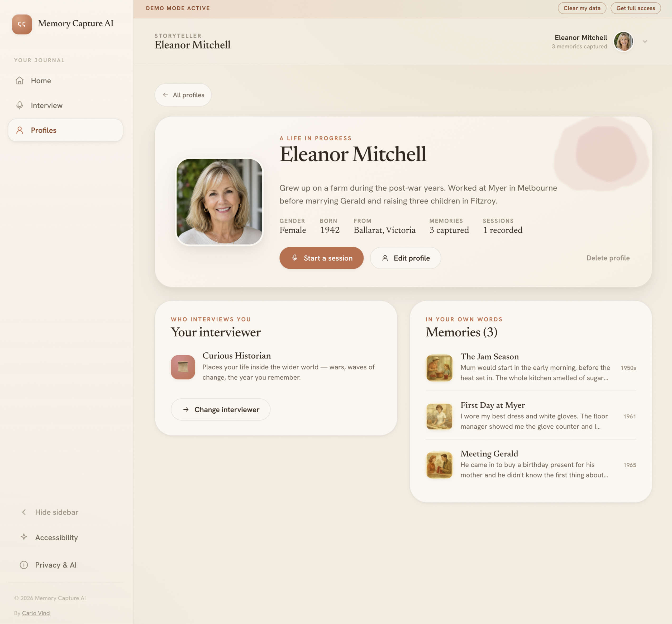The width and height of the screenshot is (672, 624).
Task: Click the Curious Historian scroll icon
Action: tap(183, 367)
